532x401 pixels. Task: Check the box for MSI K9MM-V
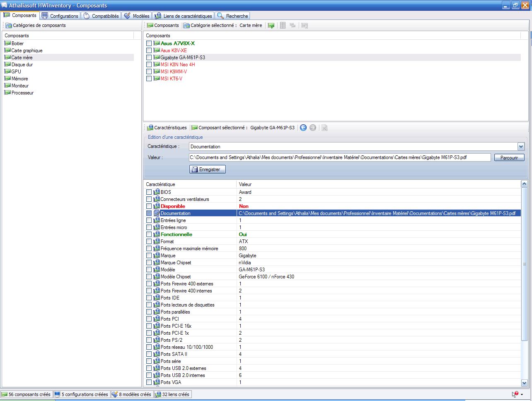149,72
